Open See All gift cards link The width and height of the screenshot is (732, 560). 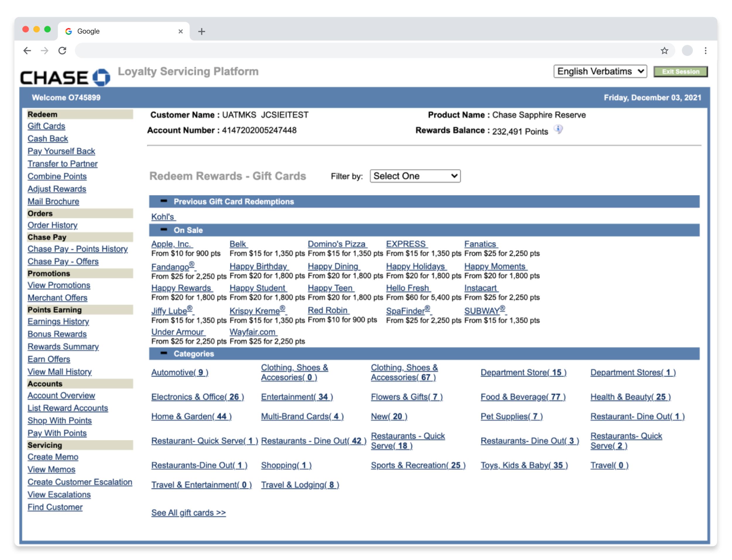[x=189, y=513]
